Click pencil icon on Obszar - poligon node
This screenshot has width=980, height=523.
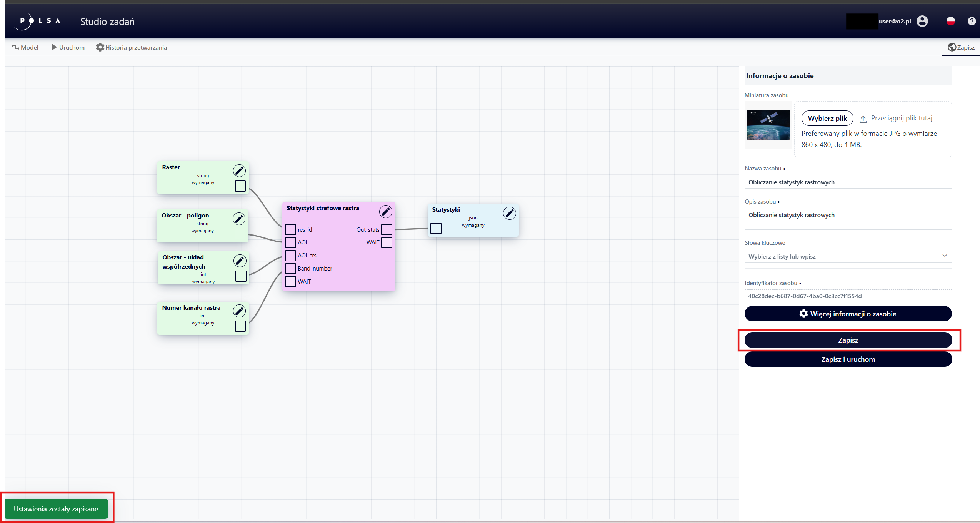[239, 219]
